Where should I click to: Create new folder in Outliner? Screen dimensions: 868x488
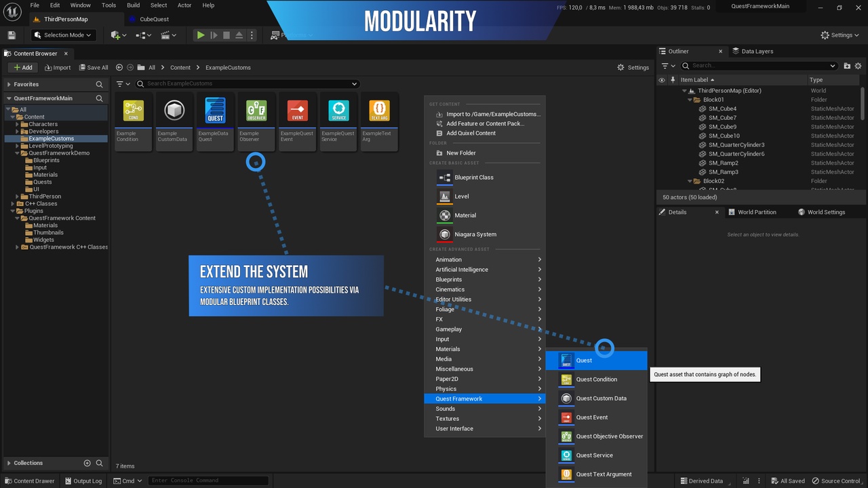[x=847, y=66]
